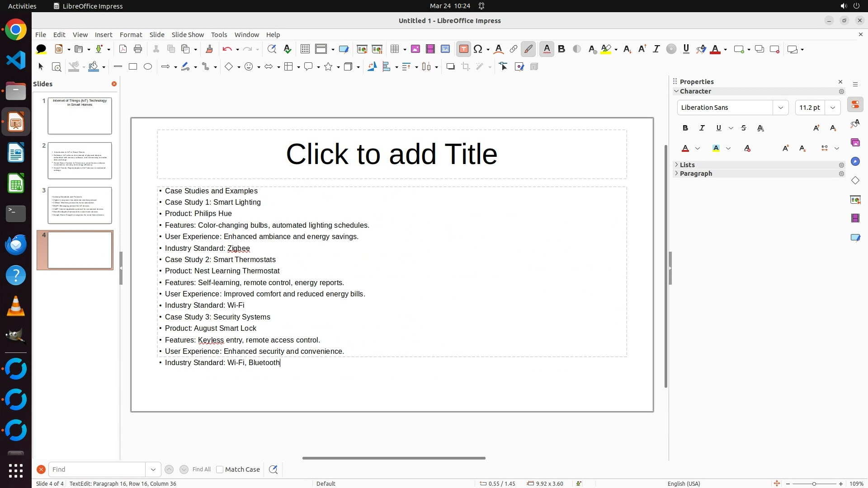The image size is (868, 488).
Task: Select the ellipse shape tool
Action: [x=148, y=67]
